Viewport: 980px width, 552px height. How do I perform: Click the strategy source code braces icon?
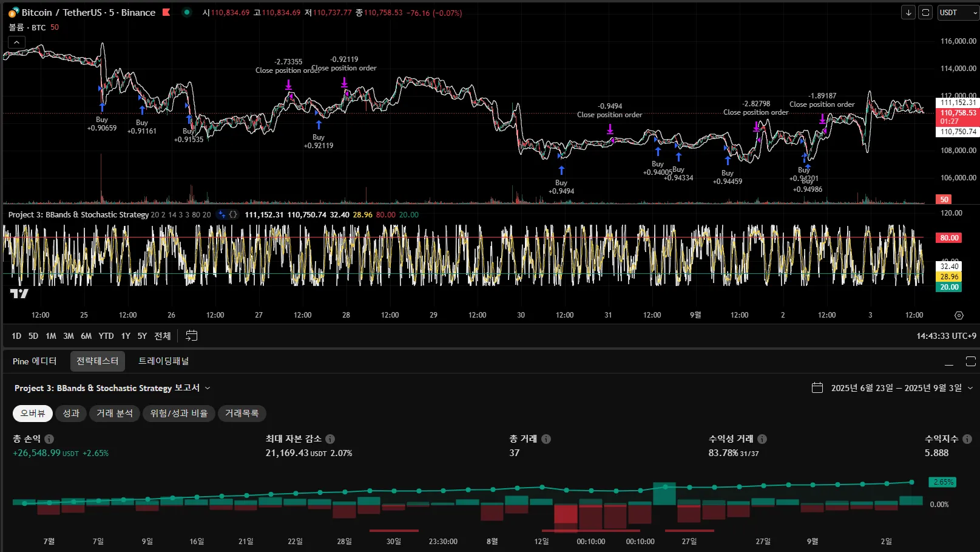click(233, 214)
